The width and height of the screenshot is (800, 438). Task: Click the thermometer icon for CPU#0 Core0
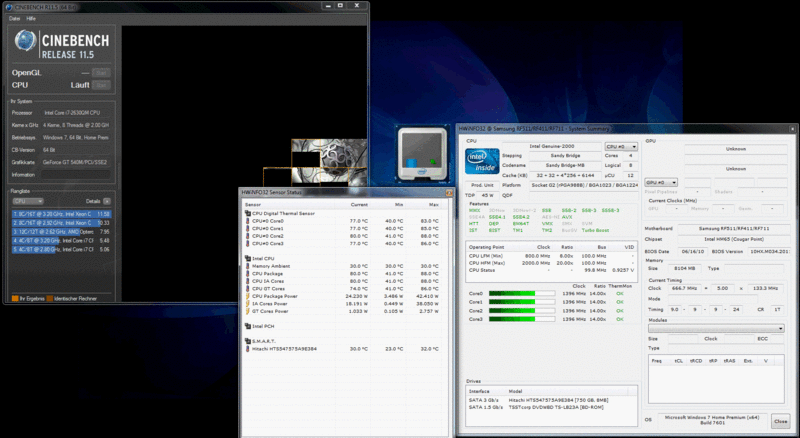pyautogui.click(x=248, y=221)
